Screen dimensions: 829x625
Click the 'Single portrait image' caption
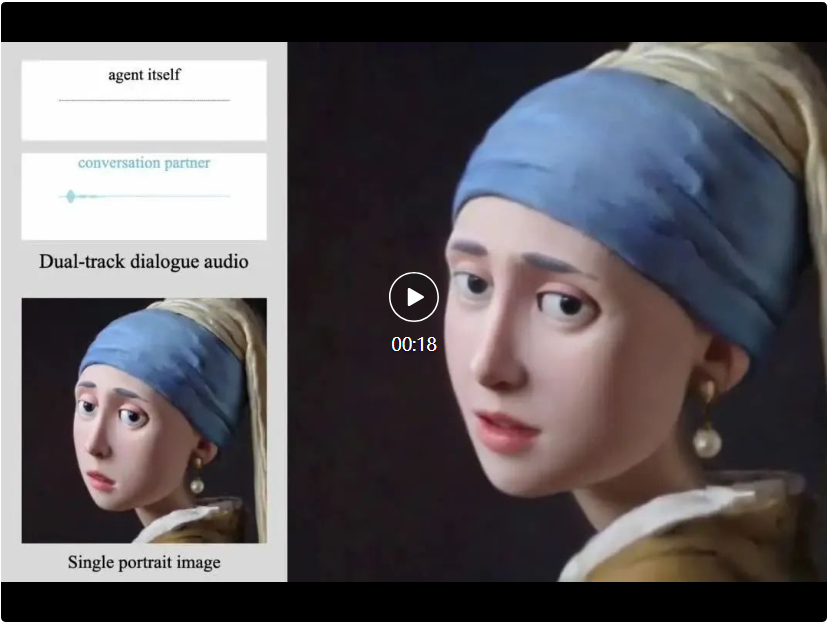tap(144, 562)
